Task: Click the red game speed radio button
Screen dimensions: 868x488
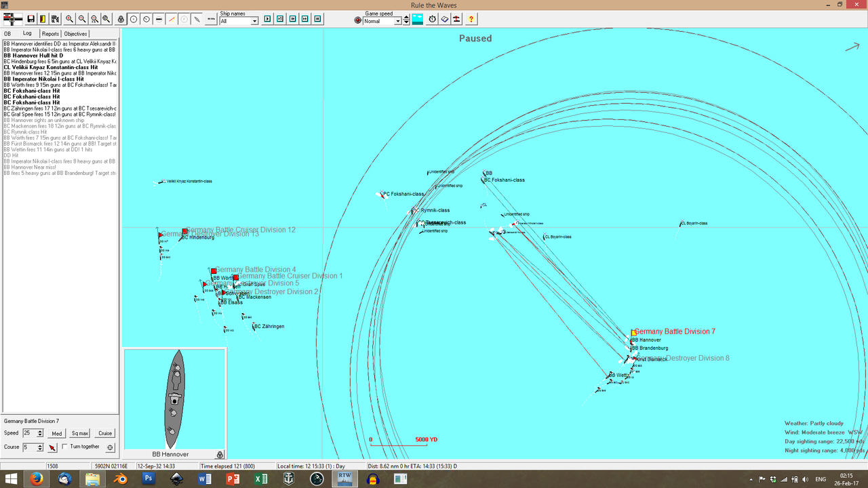Action: point(357,20)
